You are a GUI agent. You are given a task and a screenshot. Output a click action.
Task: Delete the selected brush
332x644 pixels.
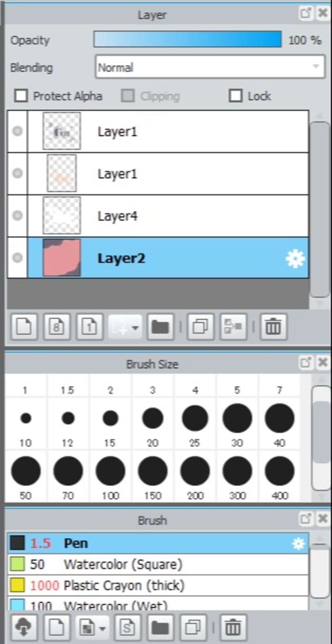pos(233,627)
